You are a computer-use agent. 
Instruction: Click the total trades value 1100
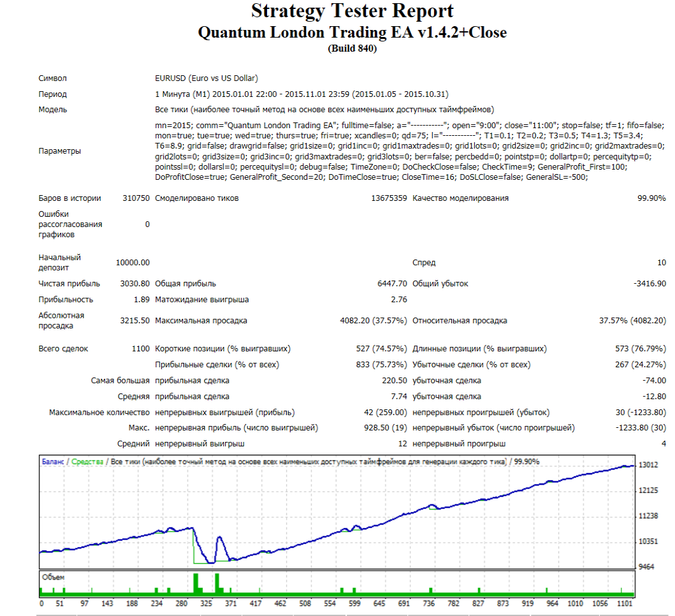(140, 348)
